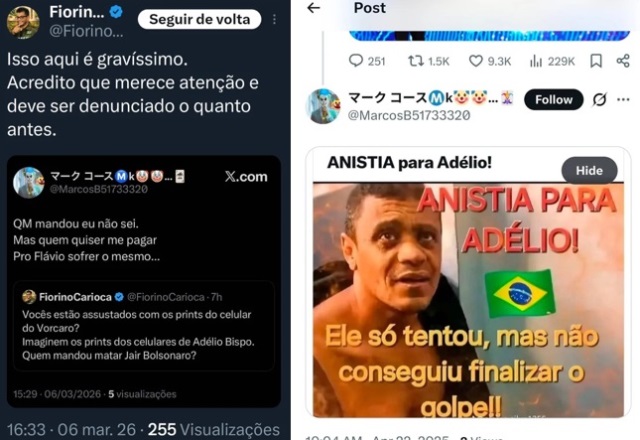This screenshot has width=640, height=440.
Task: Share the post using the share icon
Action: coord(623,61)
